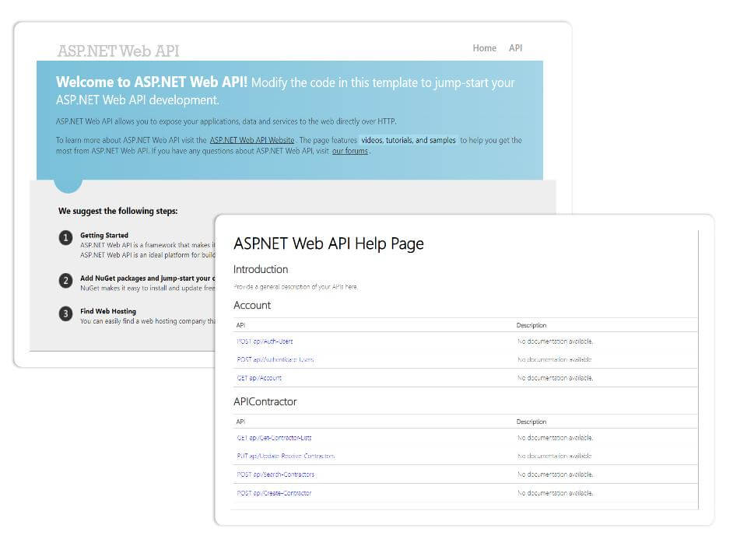Select the Find Web Hosting heading

pos(108,311)
